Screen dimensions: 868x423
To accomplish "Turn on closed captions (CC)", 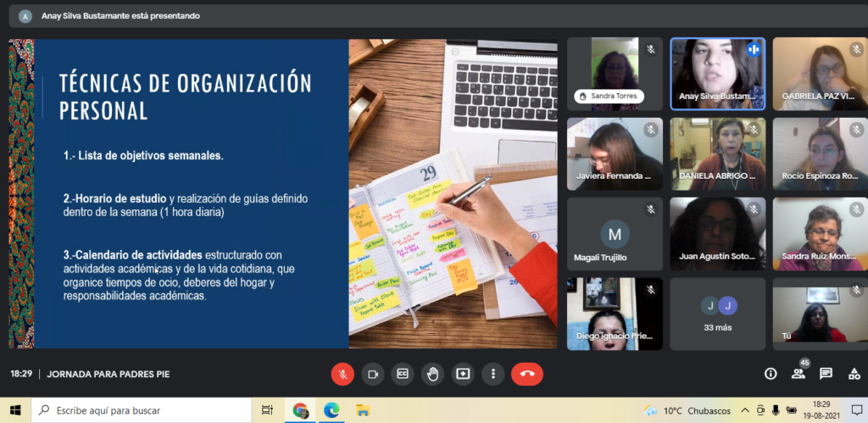I will pyautogui.click(x=403, y=375).
